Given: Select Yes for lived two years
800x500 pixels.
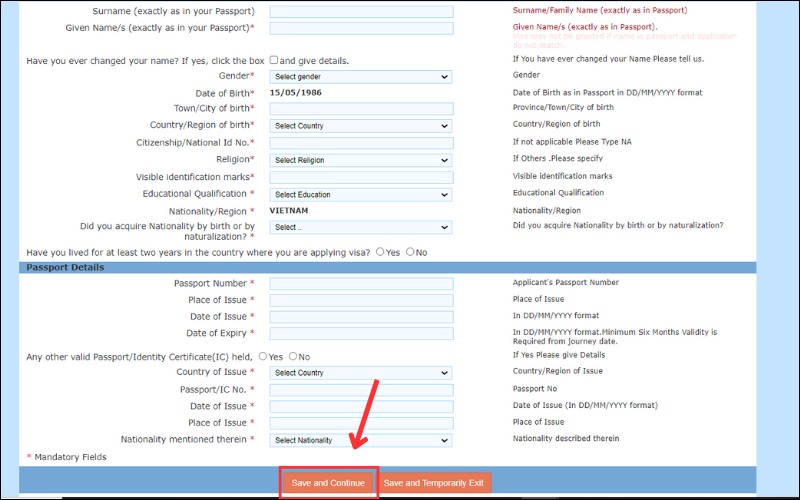Looking at the screenshot, I should (x=380, y=252).
